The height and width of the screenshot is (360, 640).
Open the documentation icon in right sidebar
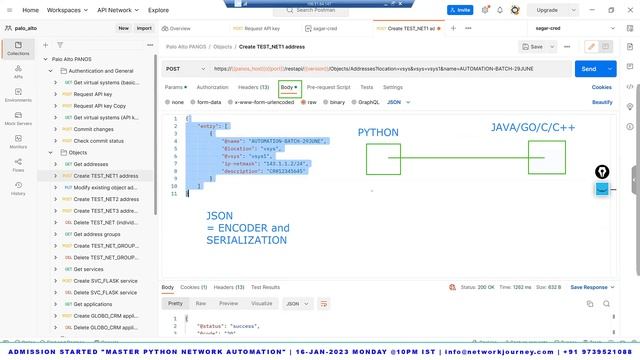coord(630,47)
